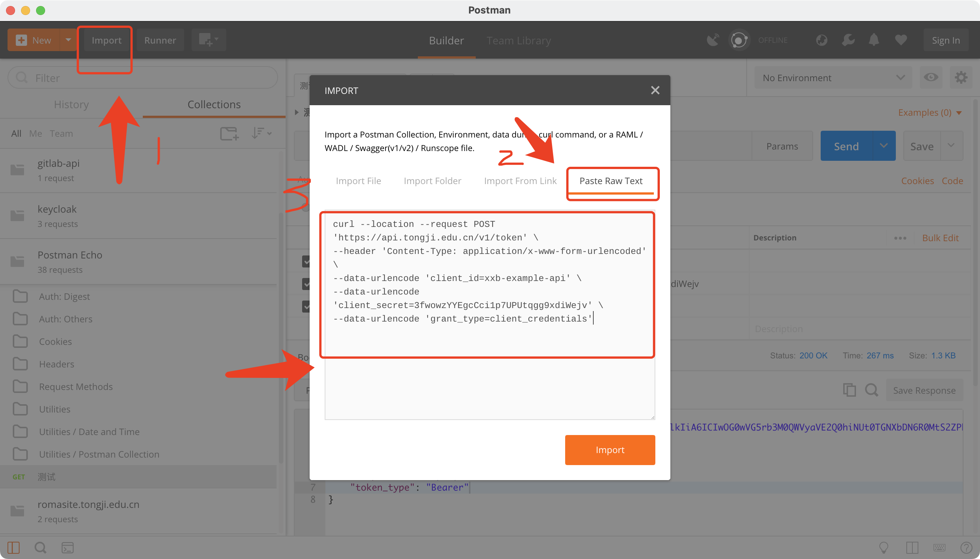Screen dimensions: 980x559
Task: Open the New button dropdown arrow
Action: coord(68,40)
